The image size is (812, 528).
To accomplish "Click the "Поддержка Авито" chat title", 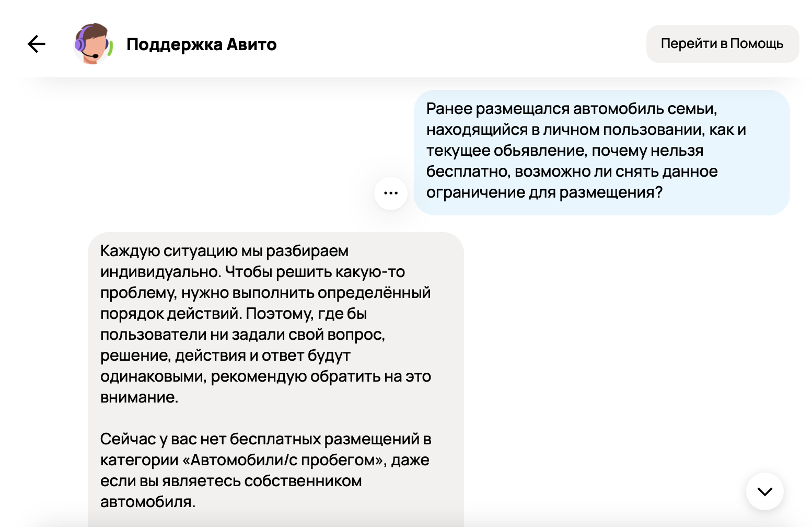I will coord(201,44).
